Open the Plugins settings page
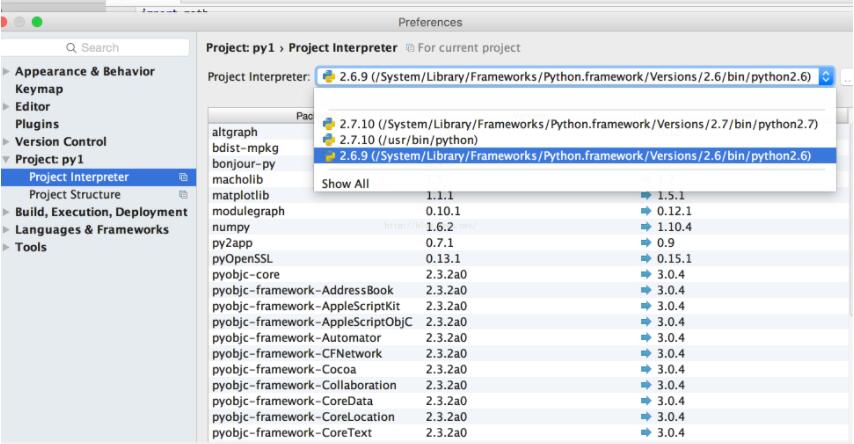The image size is (854, 444). click(36, 124)
